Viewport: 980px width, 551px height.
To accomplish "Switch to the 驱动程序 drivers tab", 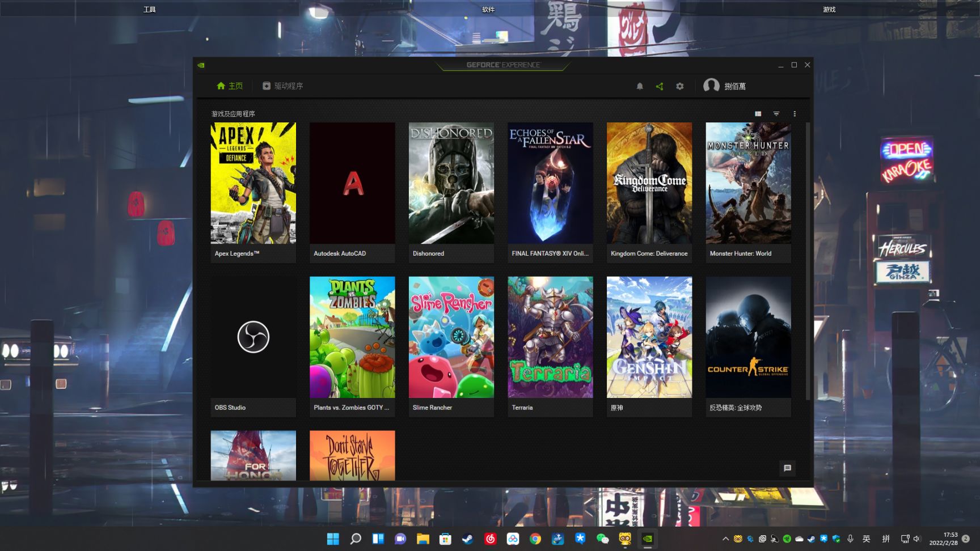I will tap(283, 86).
